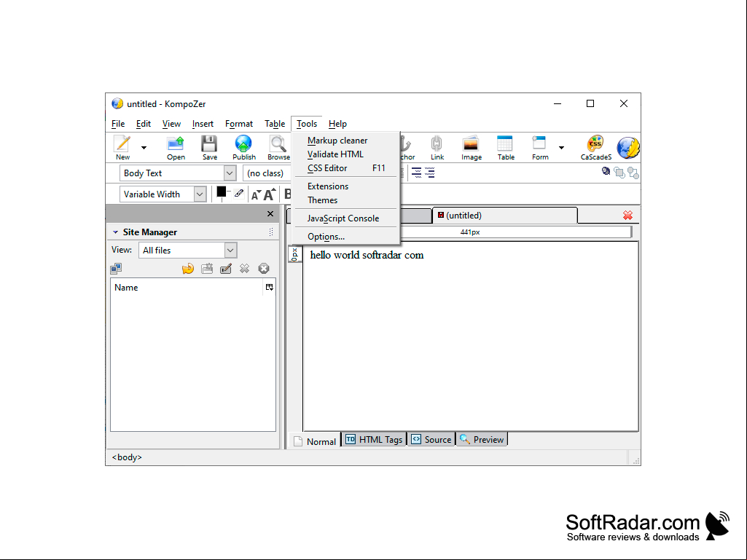Screen dimensions: 747x560
Task: Close the open Tools menu
Action: tap(307, 124)
